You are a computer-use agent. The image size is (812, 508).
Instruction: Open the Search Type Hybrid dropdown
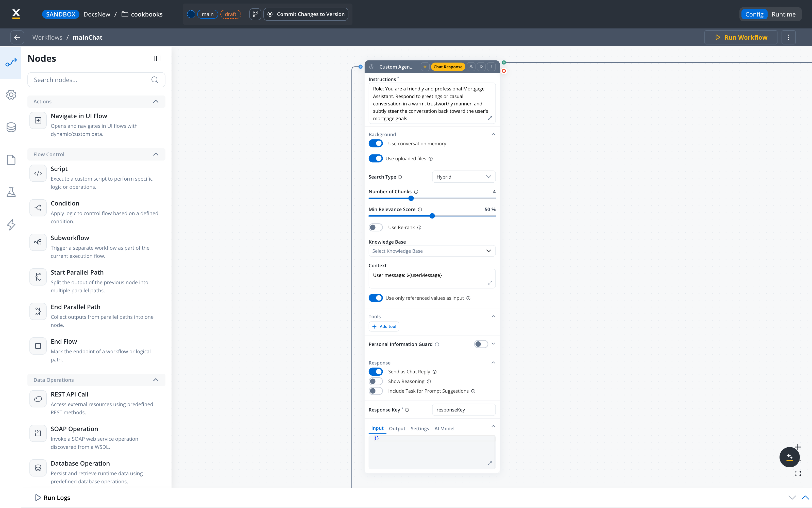click(464, 177)
